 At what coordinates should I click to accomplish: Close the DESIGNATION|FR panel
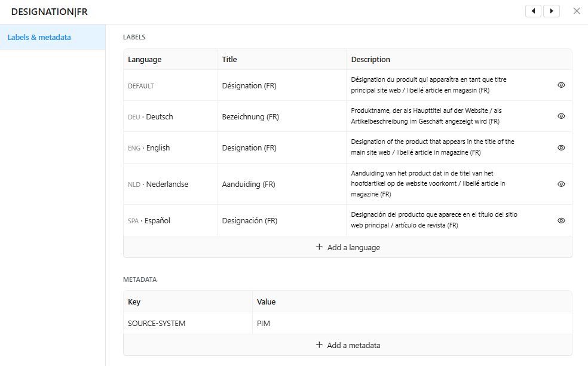pos(577,11)
